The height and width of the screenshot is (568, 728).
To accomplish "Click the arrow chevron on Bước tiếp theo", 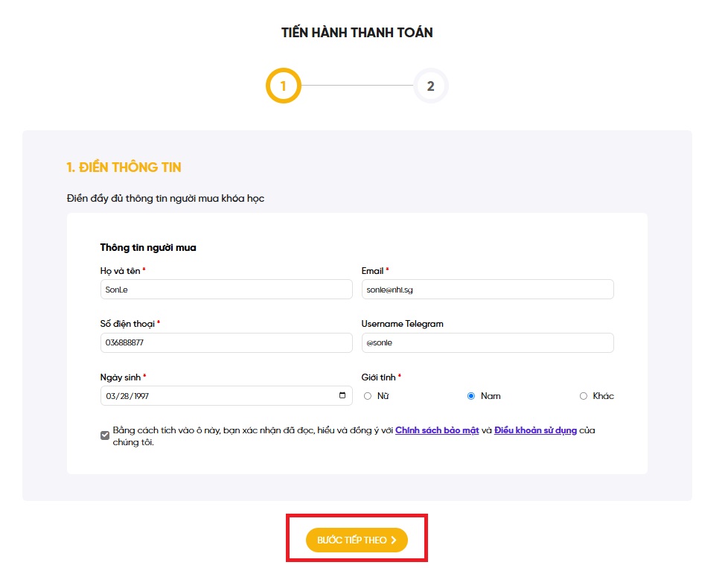I will coord(394,540).
